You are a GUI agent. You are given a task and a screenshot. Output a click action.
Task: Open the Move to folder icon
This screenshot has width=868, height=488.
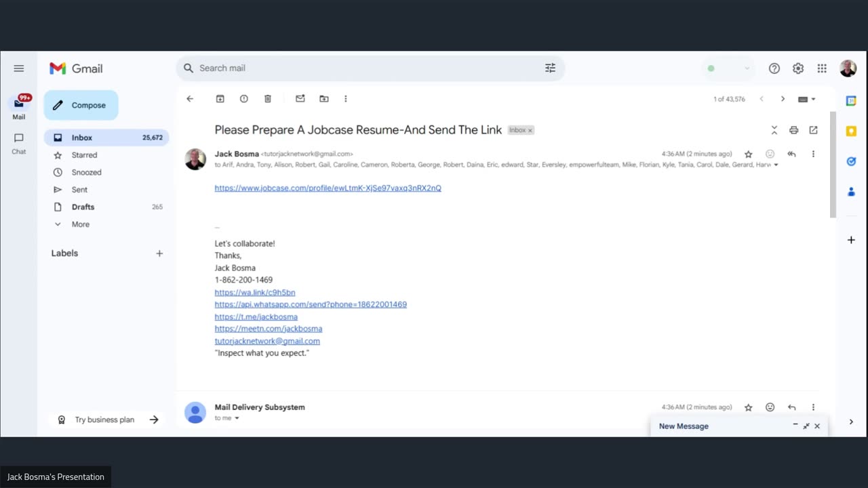click(324, 99)
